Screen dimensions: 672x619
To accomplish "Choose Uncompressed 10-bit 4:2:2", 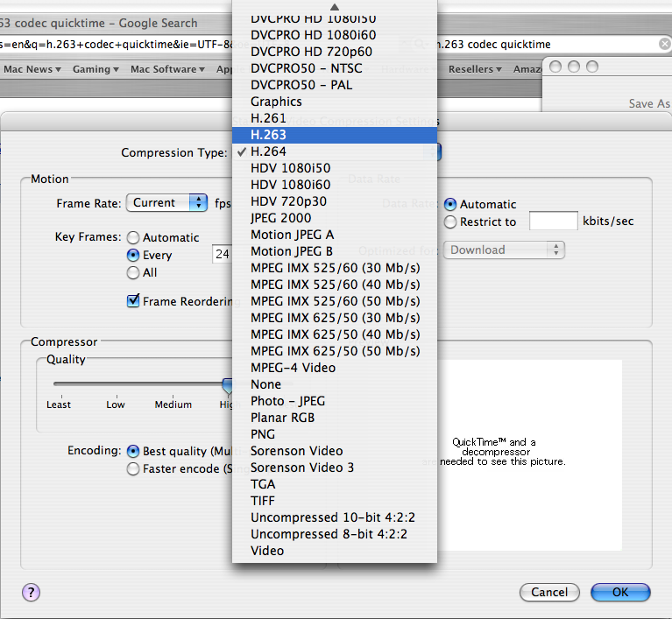I will [335, 518].
